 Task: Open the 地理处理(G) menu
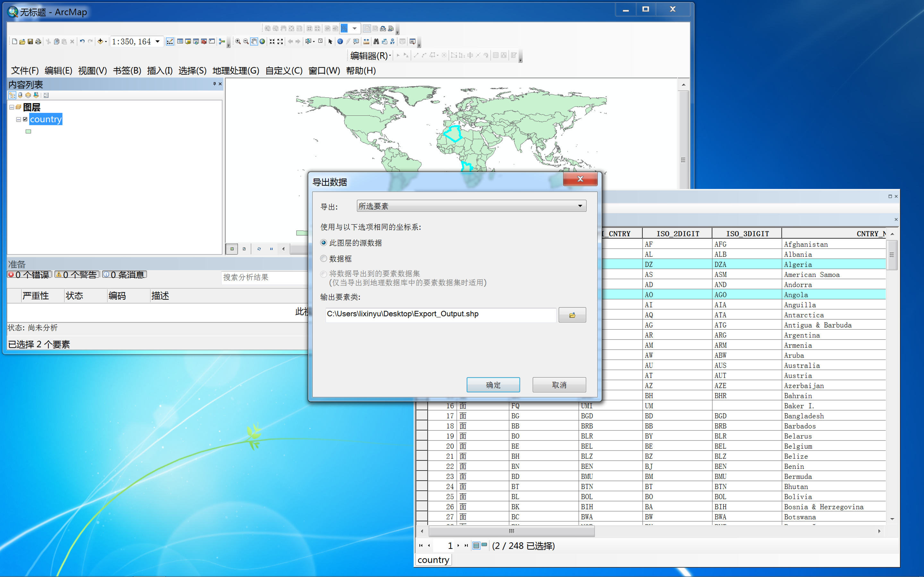[x=235, y=71]
